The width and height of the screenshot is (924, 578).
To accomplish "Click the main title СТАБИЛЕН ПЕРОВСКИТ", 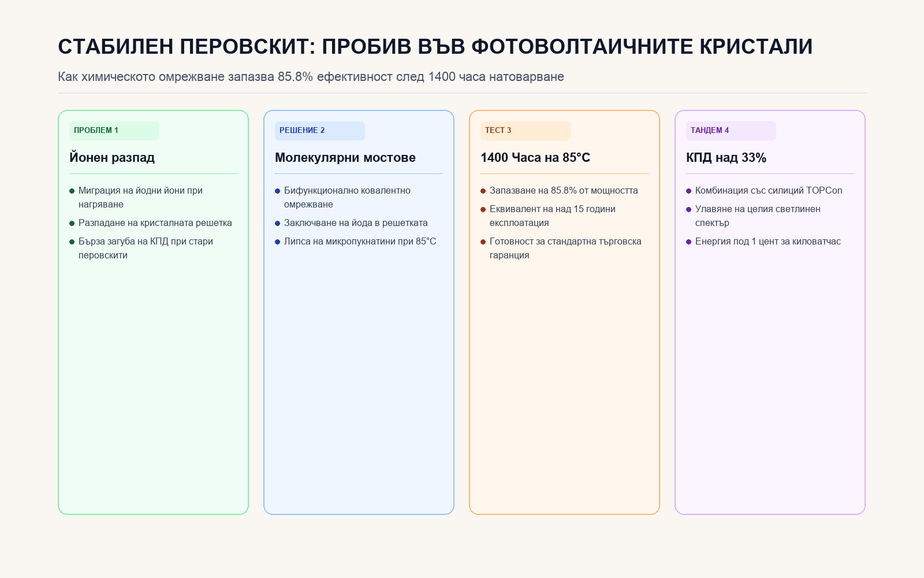I will coord(435,47).
